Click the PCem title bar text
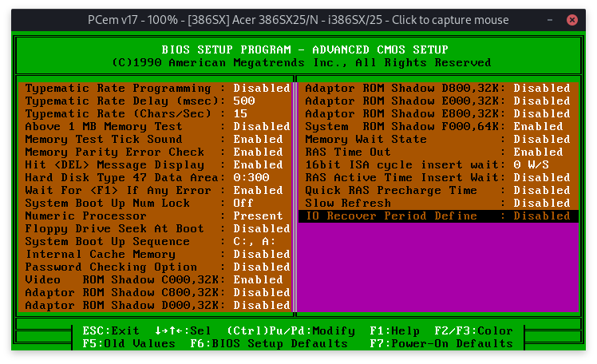The width and height of the screenshot is (597, 364). [x=298, y=20]
